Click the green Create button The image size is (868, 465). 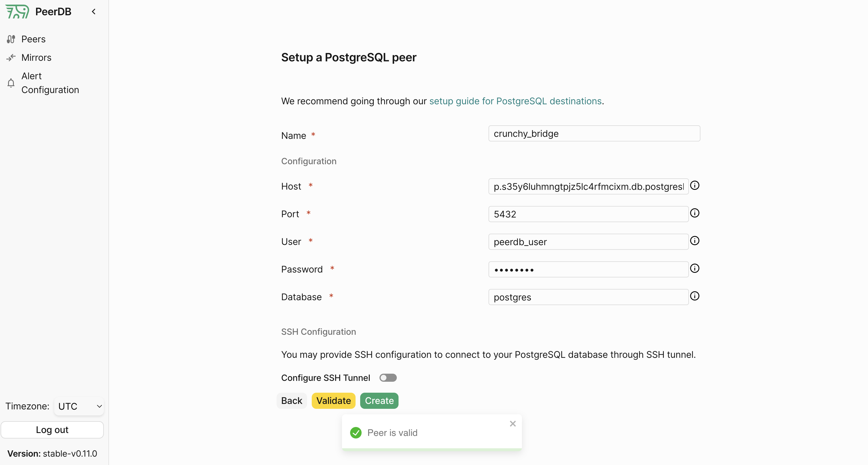coord(379,401)
